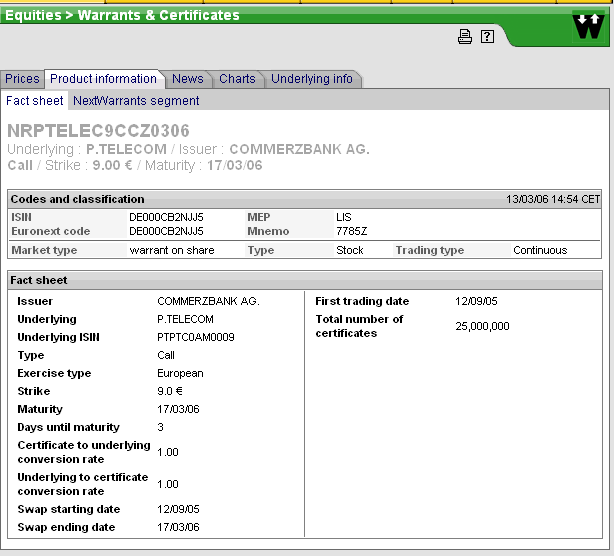Click the total certificates value 25,000,000

point(482,326)
